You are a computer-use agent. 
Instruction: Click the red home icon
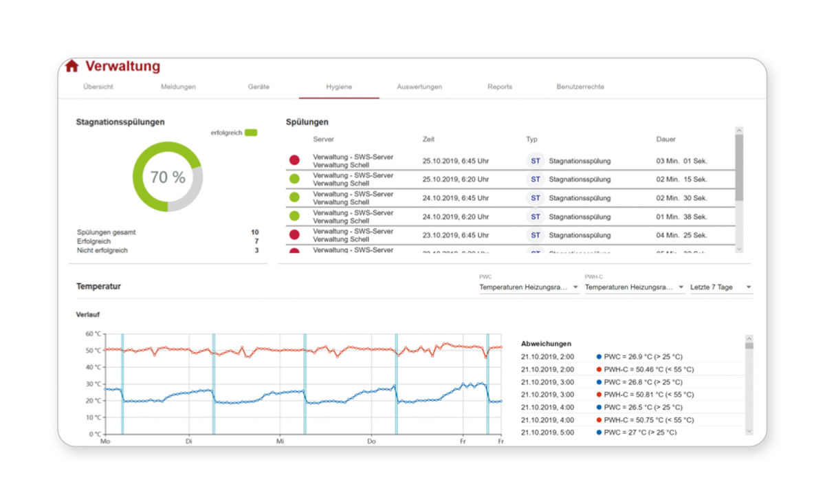[x=71, y=67]
